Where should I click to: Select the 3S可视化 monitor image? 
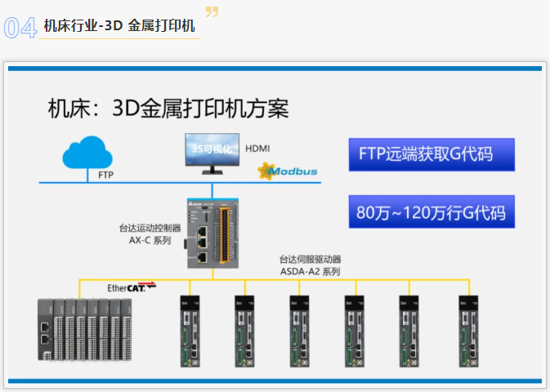[212, 154]
